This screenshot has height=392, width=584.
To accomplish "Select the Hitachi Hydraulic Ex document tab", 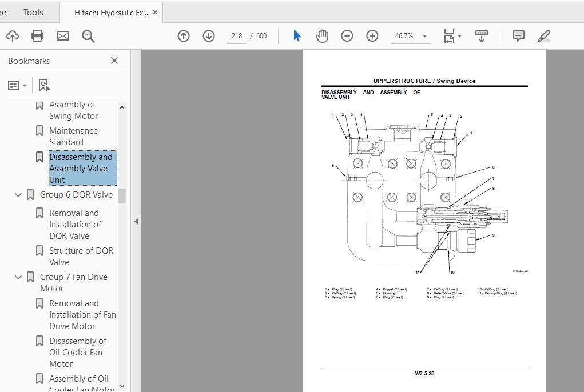I will point(110,12).
